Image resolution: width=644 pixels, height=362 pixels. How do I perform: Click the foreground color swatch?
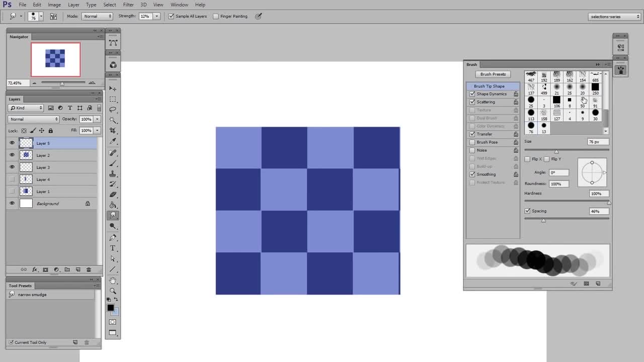tap(110, 308)
